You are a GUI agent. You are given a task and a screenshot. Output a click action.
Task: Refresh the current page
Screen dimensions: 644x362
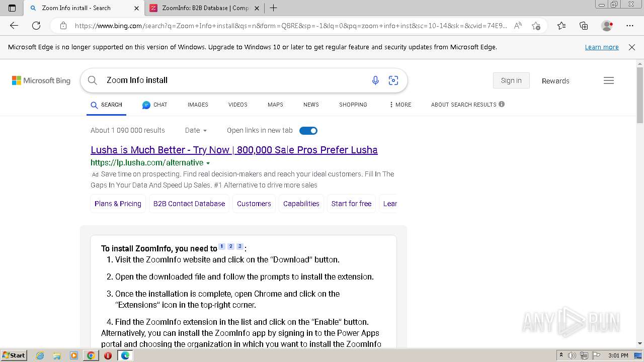pos(36,26)
